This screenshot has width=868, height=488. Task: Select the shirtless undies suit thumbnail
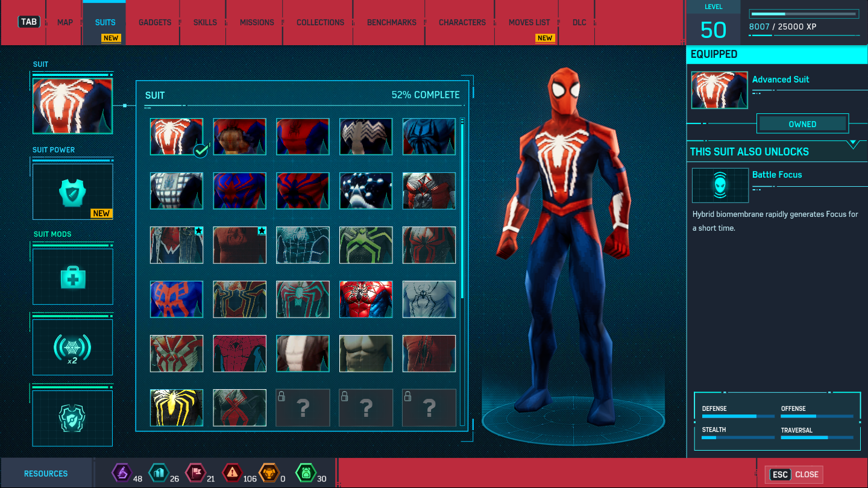(x=365, y=354)
